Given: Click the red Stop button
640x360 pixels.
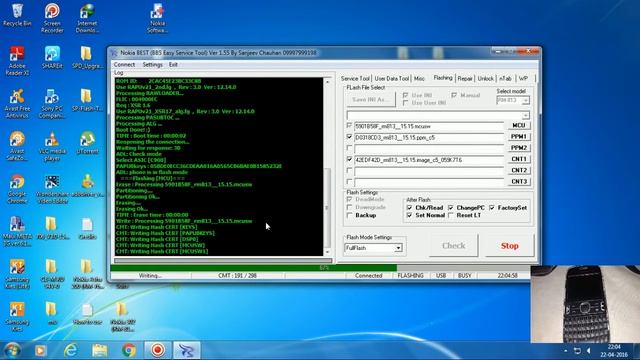Looking at the screenshot, I should pos(509,246).
